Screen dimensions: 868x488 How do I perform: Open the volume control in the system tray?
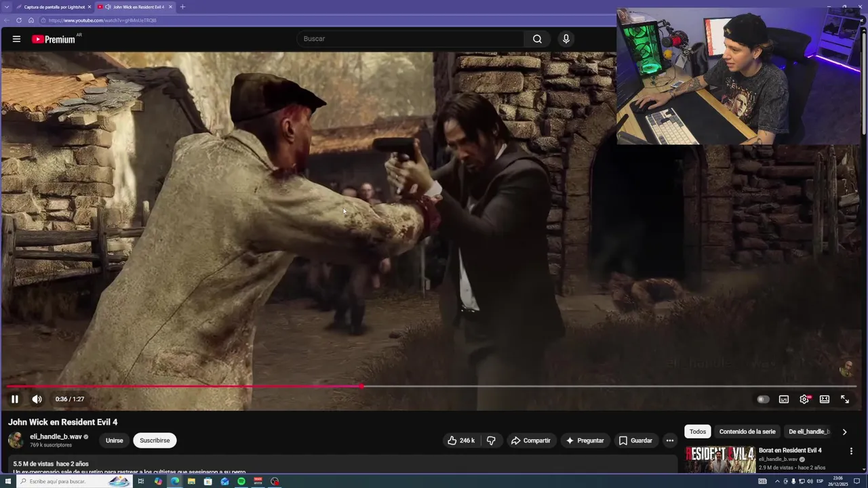[x=810, y=481]
